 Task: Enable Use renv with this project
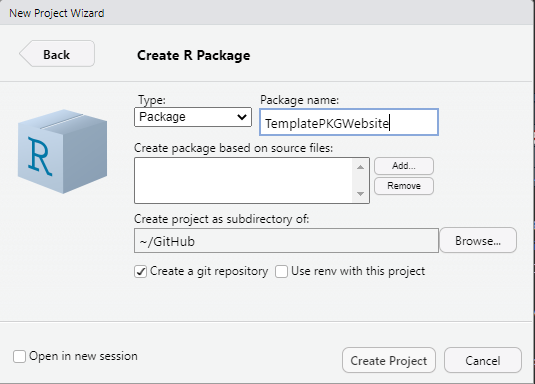281,272
